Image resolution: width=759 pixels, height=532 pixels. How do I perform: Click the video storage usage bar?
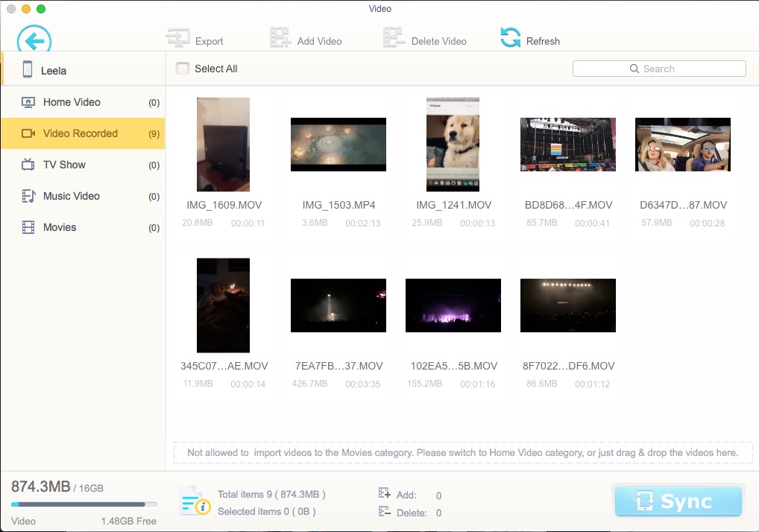[x=84, y=504]
